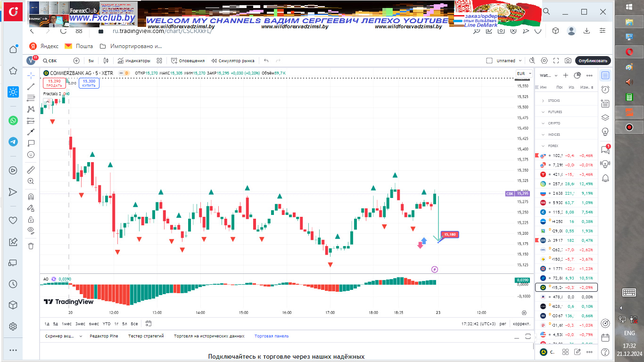Hide all drawings with eye icon
This screenshot has width=644, height=362.
(31, 230)
